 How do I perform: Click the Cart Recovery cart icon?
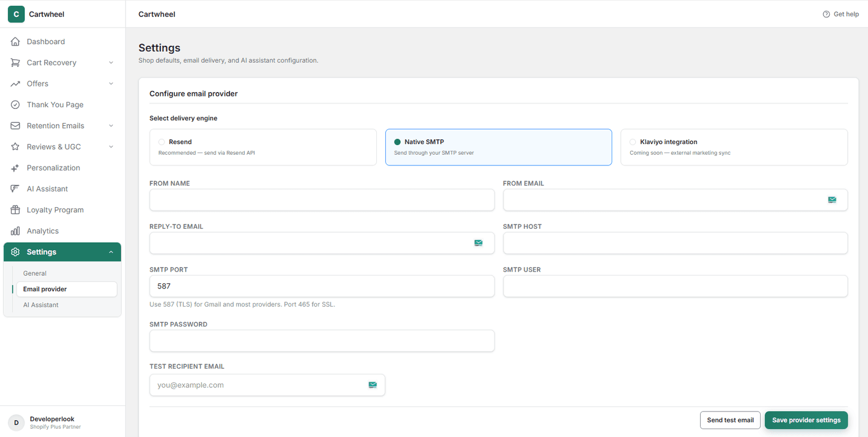(15, 63)
